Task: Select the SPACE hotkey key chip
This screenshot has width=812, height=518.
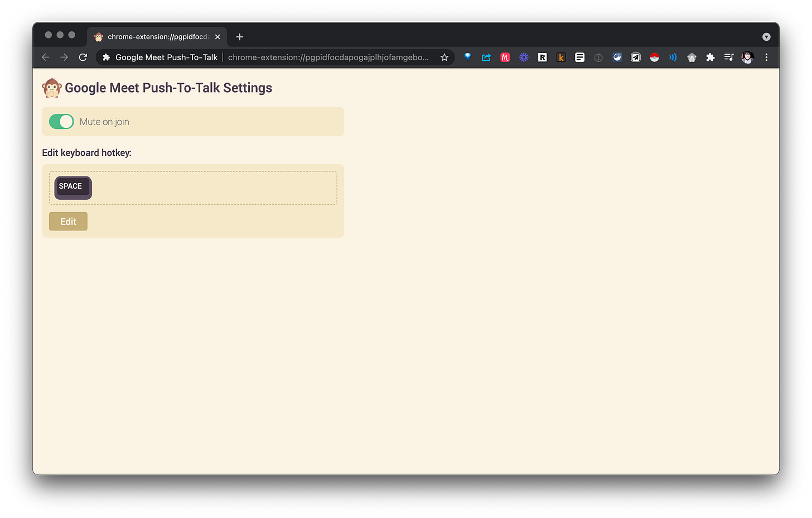Action: pos(73,188)
